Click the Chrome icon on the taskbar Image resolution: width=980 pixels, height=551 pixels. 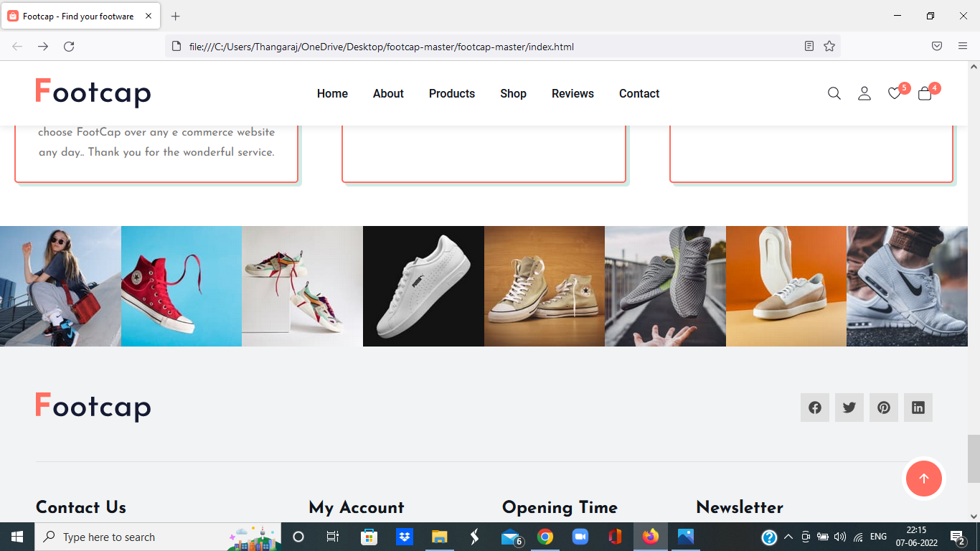(545, 536)
